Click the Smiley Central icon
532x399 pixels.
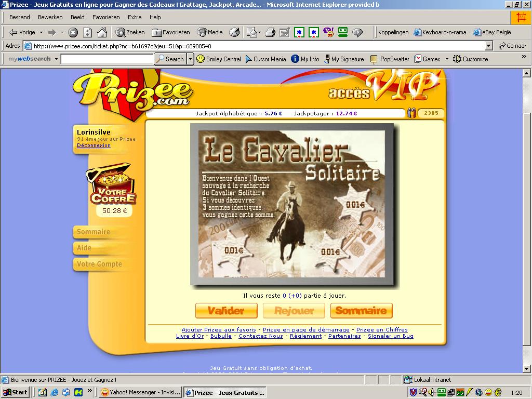pos(201,59)
